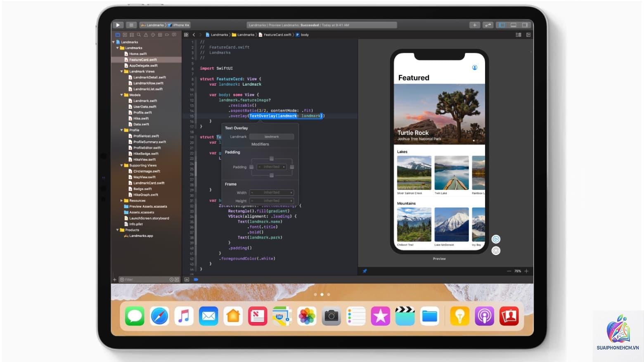The height and width of the screenshot is (362, 644).
Task: Select HikeBadge.swift file
Action: point(142,154)
